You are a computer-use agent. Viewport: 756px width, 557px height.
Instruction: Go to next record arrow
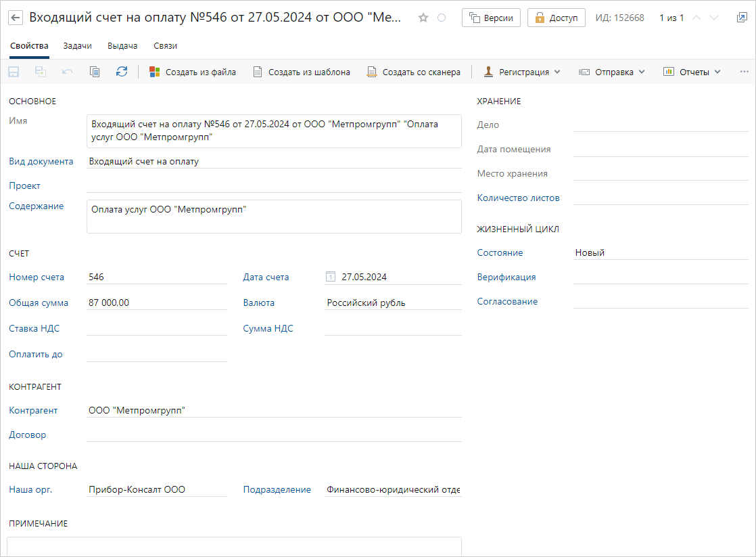coord(714,18)
